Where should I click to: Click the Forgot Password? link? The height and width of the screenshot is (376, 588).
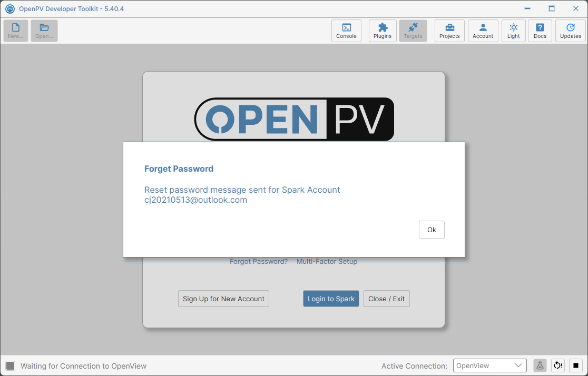click(x=259, y=261)
